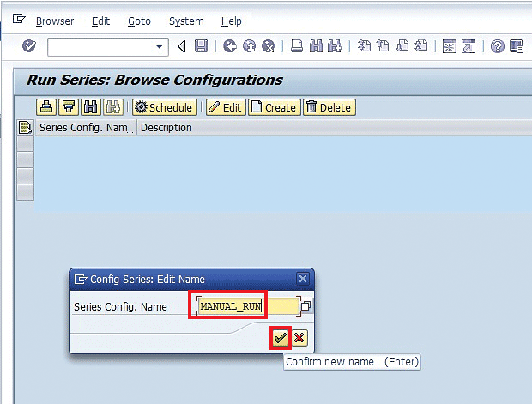The width and height of the screenshot is (532, 404).
Task: Click the Help question mark icon
Action: click(497, 46)
